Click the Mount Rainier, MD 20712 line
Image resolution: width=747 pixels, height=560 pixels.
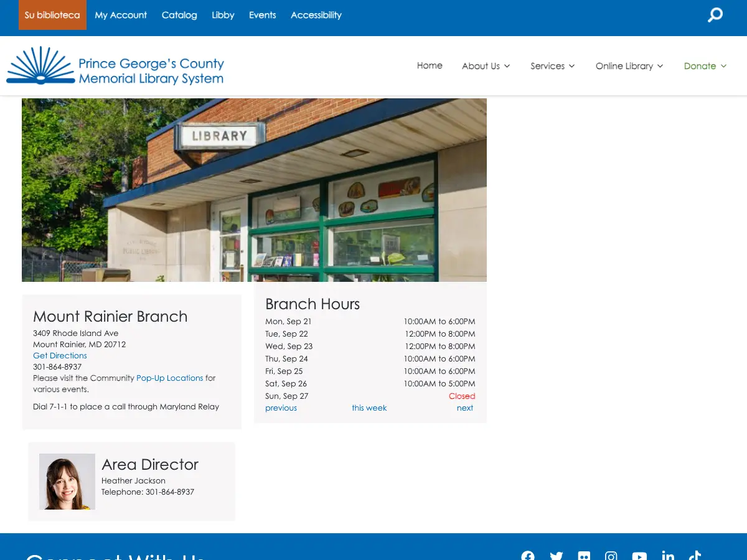tap(80, 345)
